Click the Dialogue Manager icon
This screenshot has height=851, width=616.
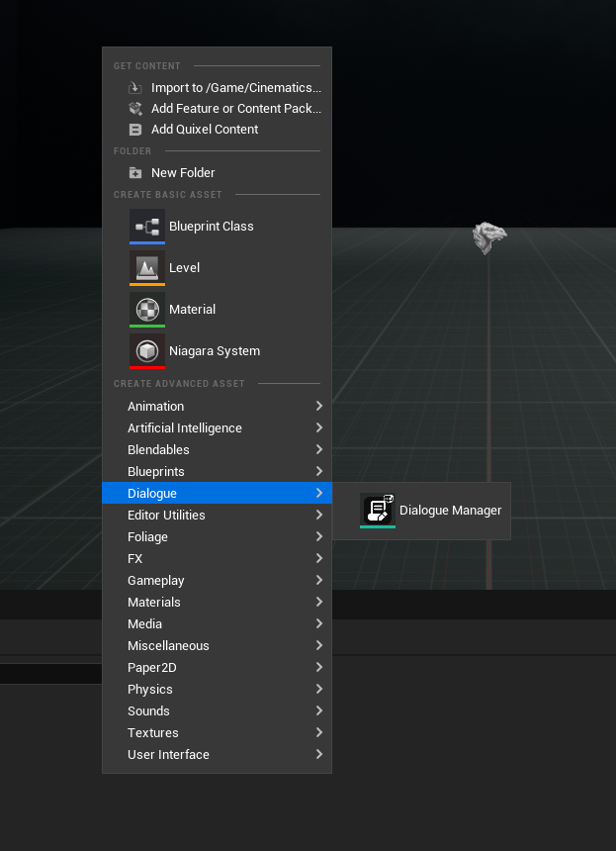[377, 510]
